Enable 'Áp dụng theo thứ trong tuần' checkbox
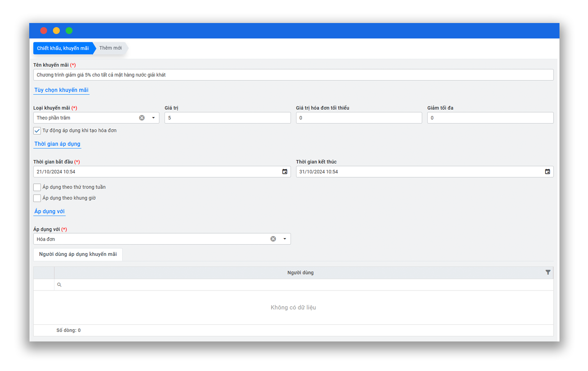This screenshot has height=371, width=588. pyautogui.click(x=37, y=187)
